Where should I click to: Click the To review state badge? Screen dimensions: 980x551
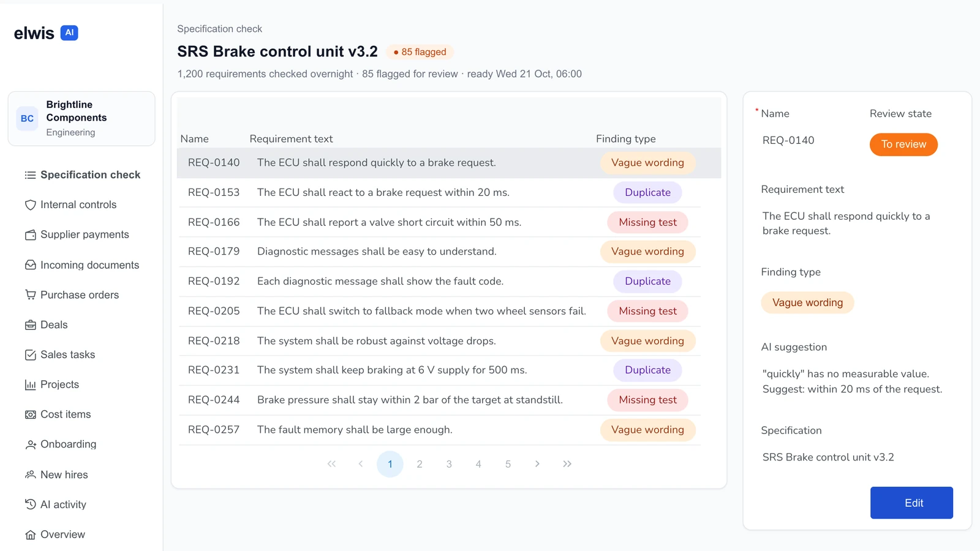[x=903, y=144]
